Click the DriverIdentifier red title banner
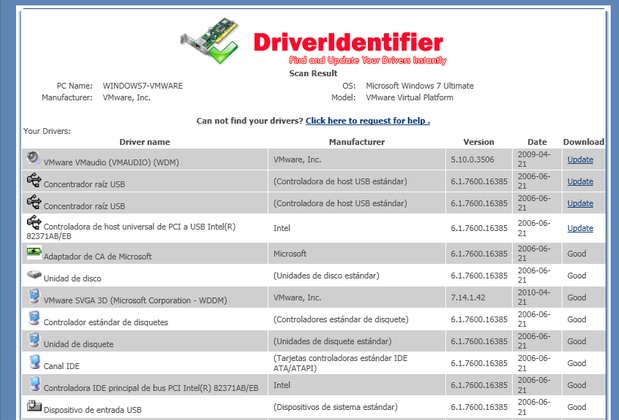Screen dimensions: 619x420 (348, 43)
